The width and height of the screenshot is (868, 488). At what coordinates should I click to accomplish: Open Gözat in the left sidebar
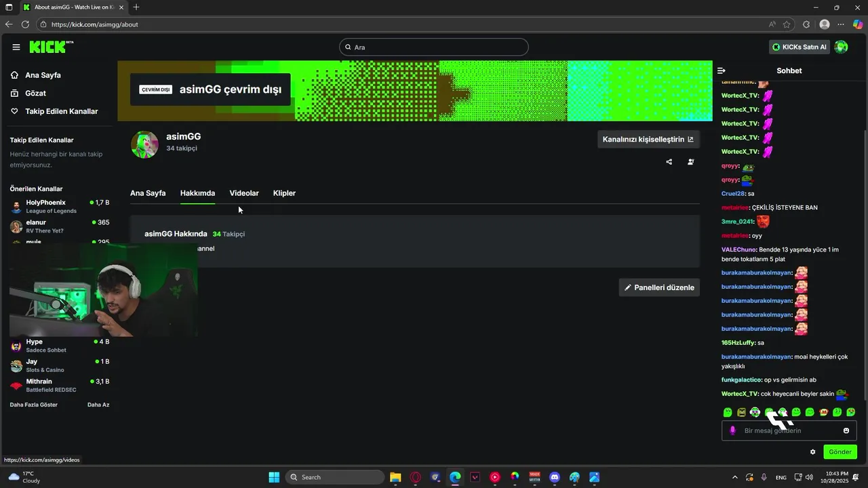click(35, 93)
